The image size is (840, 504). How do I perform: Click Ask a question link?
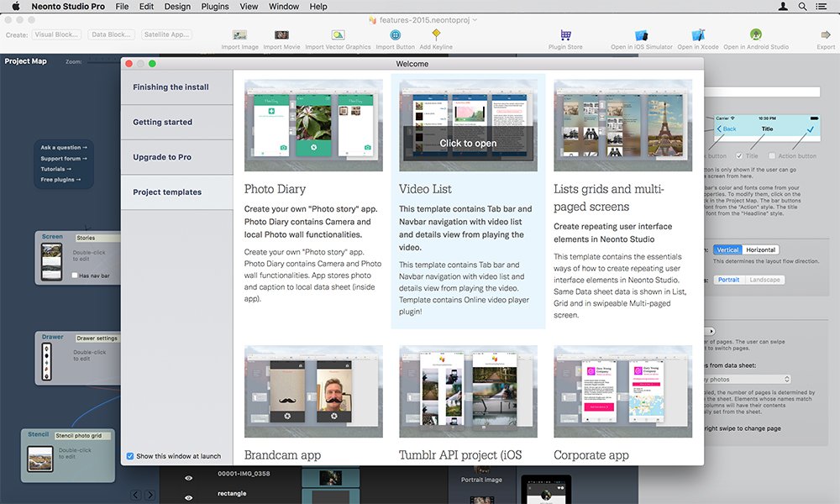(64, 147)
